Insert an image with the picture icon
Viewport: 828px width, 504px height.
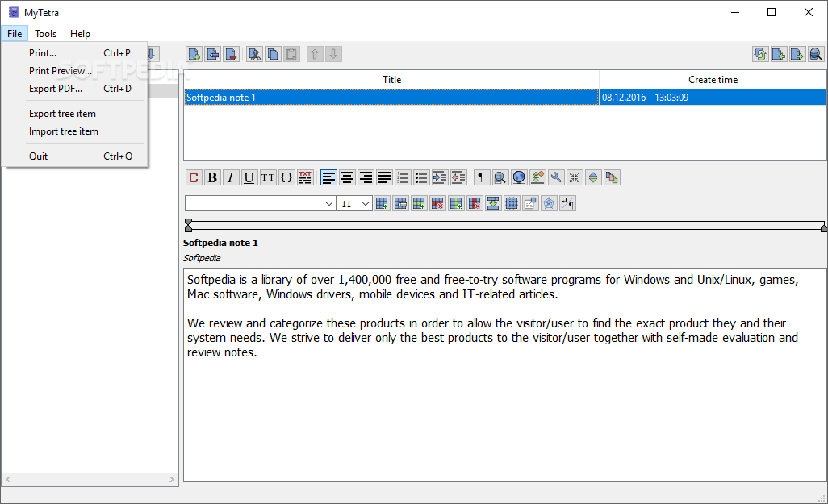[x=537, y=177]
